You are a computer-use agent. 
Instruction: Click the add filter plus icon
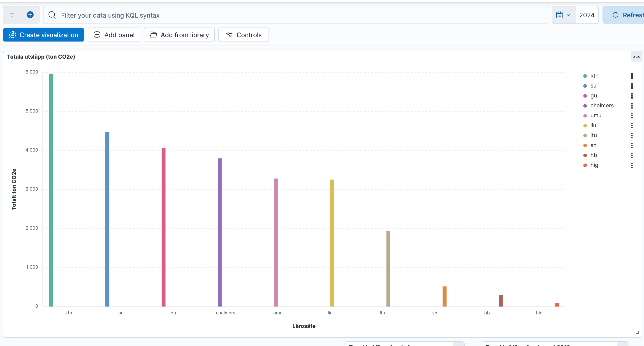pos(30,15)
